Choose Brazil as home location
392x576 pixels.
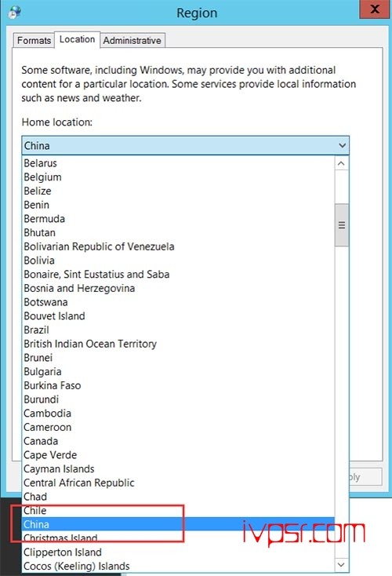(x=179, y=330)
